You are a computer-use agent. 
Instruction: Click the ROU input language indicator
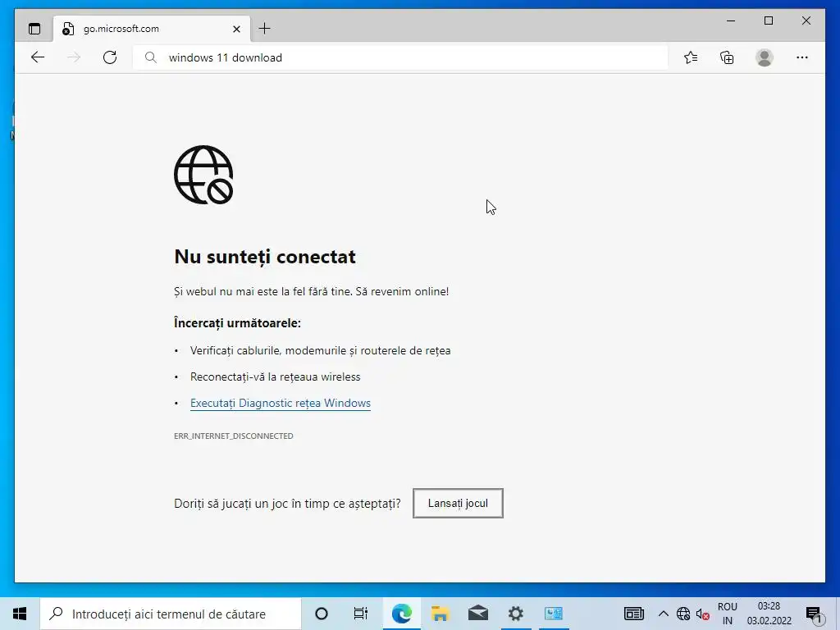728,614
